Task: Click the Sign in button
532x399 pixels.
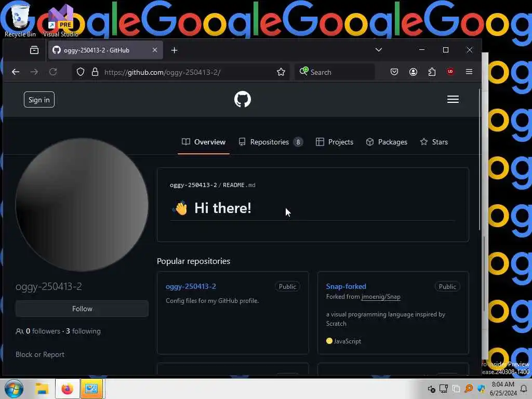Action: click(x=39, y=99)
